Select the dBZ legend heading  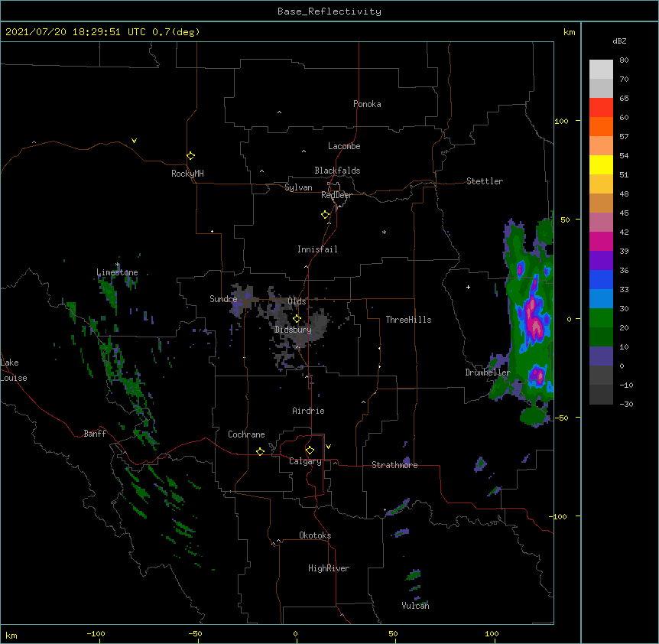[x=619, y=41]
